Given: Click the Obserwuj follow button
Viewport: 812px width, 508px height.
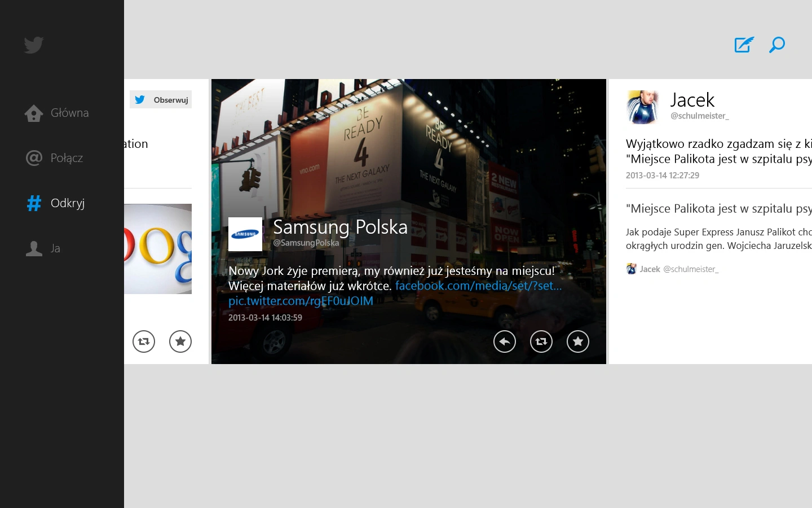Looking at the screenshot, I should point(161,100).
